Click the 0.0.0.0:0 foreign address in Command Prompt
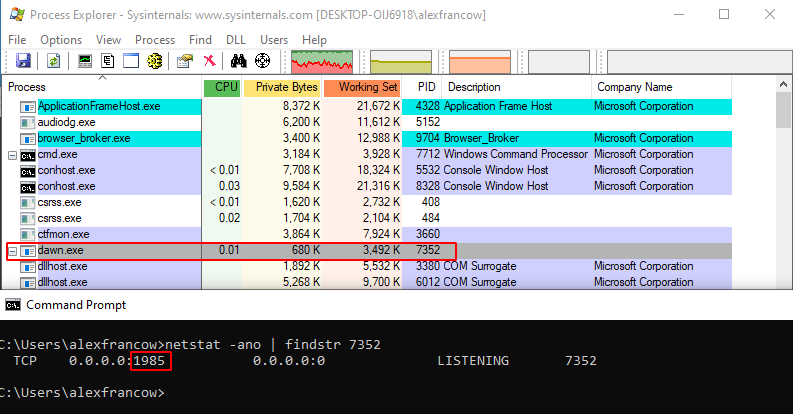The image size is (793, 414). [289, 360]
